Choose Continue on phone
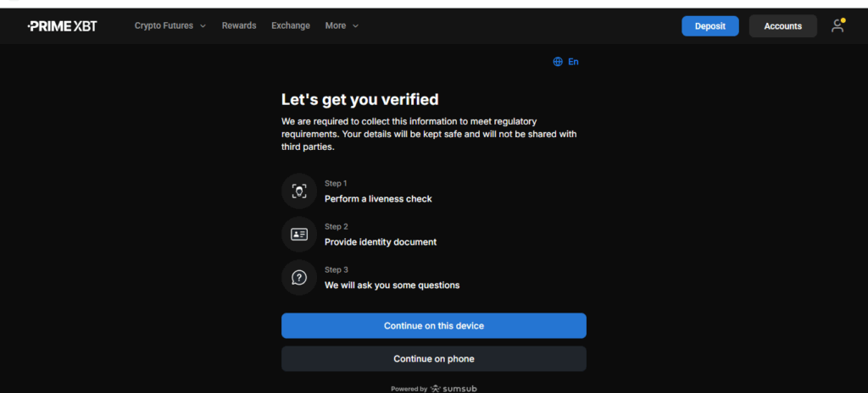 coord(433,358)
